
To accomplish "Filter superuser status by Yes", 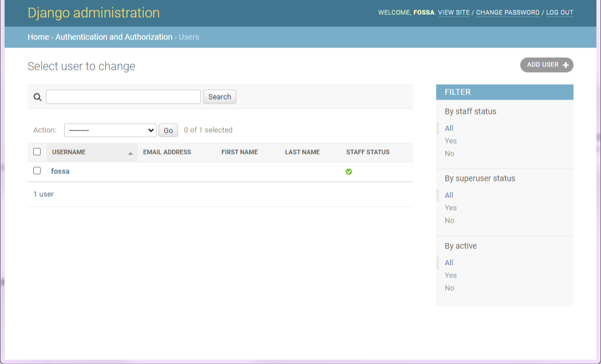I will point(450,208).
